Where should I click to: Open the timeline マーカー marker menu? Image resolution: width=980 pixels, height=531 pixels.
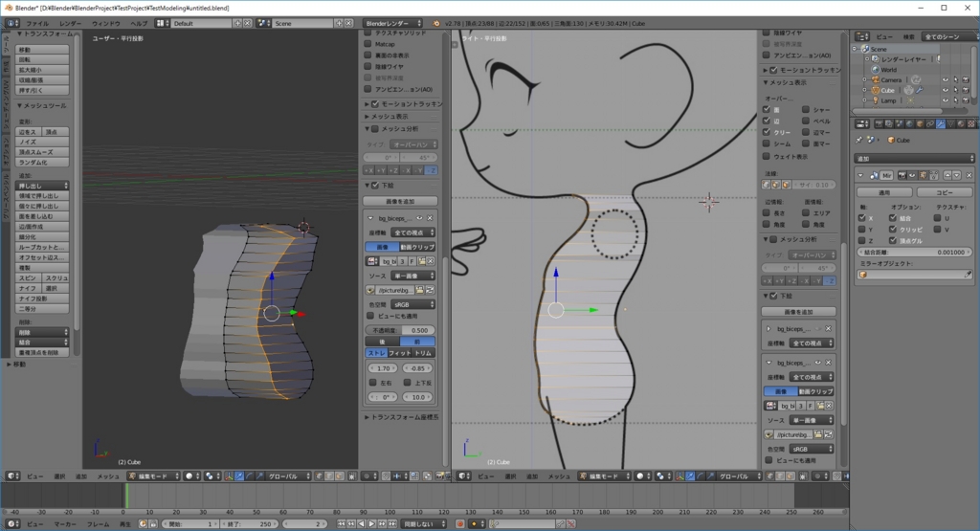(65, 523)
